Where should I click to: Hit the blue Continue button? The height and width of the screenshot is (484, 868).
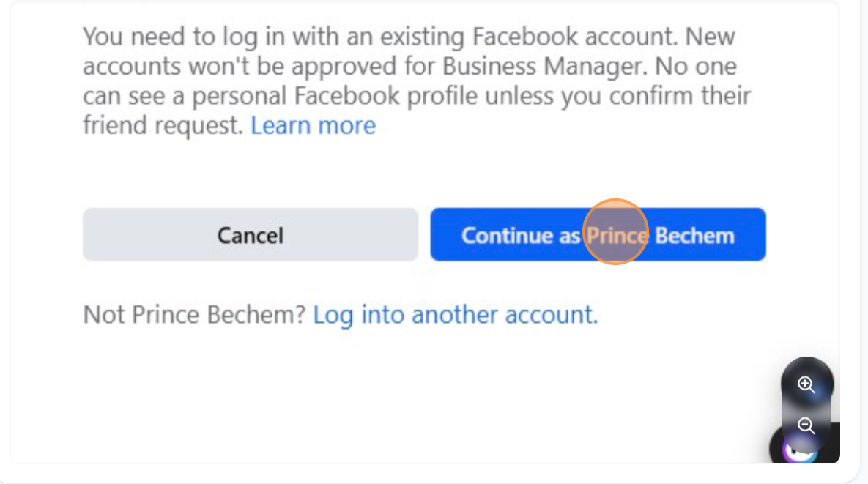coord(598,235)
